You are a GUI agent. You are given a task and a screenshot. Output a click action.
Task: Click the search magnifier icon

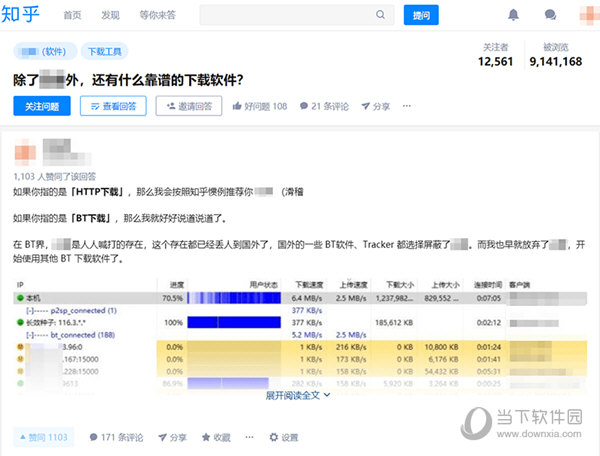coord(380,15)
